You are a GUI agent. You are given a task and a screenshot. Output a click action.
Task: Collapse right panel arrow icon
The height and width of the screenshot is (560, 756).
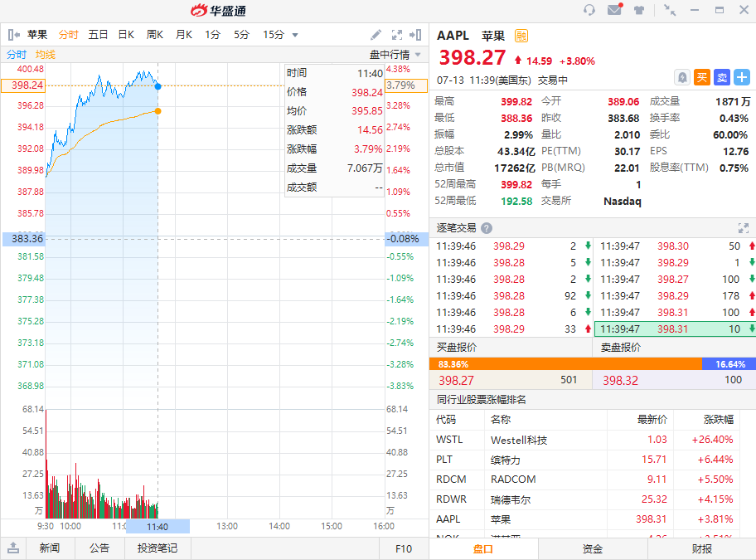click(415, 35)
